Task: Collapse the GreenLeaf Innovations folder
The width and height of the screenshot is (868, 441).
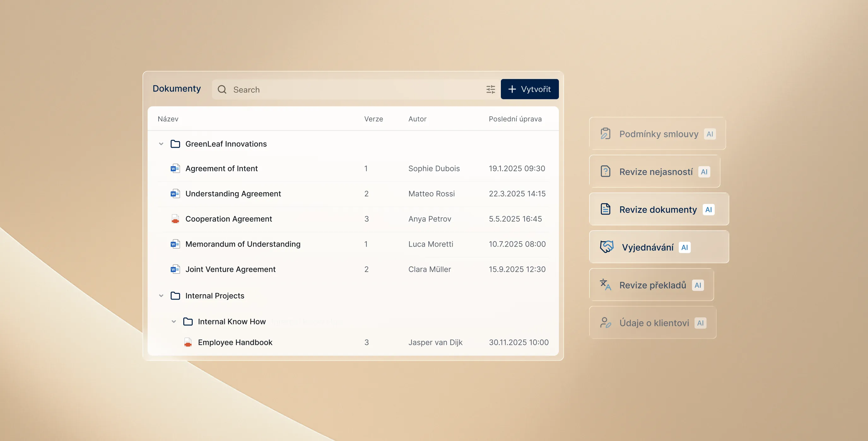Action: pos(161,144)
